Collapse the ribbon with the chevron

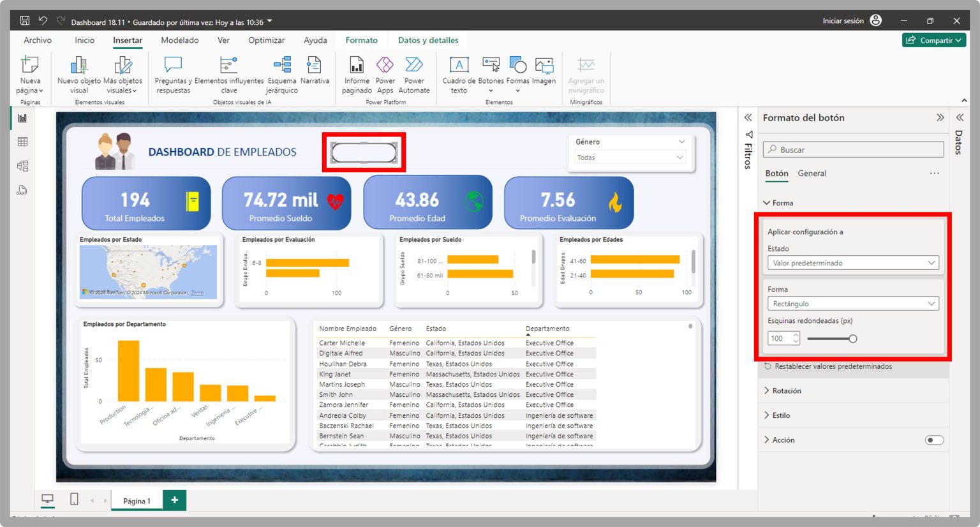964,100
